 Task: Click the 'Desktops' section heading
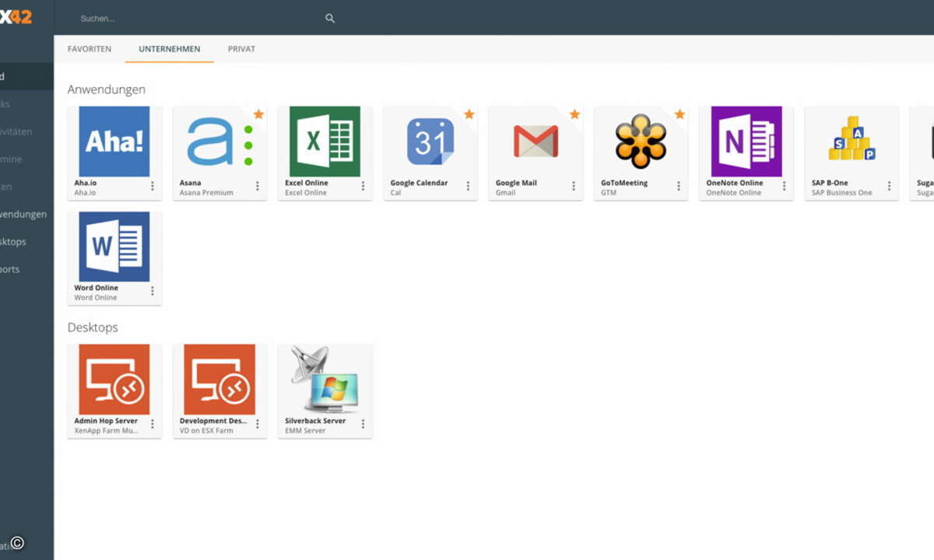click(x=93, y=327)
